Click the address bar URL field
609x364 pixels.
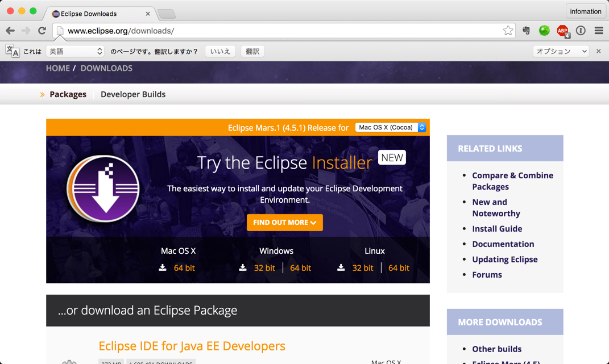(x=284, y=31)
